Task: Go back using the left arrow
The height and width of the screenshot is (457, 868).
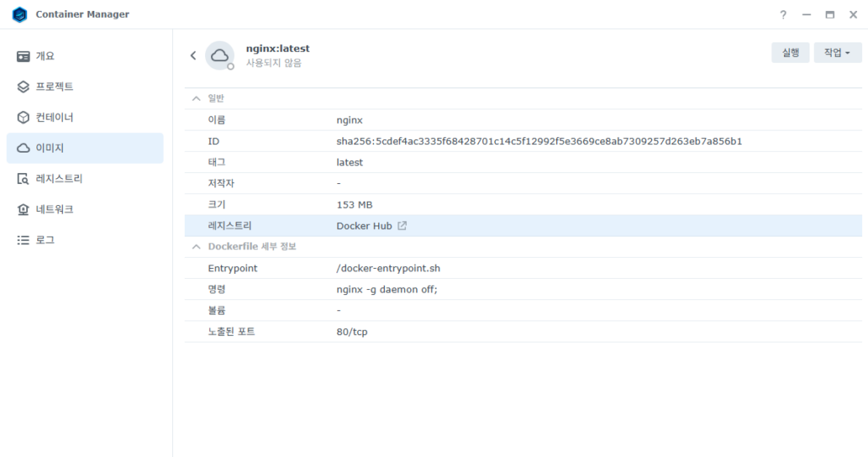Action: click(x=193, y=55)
